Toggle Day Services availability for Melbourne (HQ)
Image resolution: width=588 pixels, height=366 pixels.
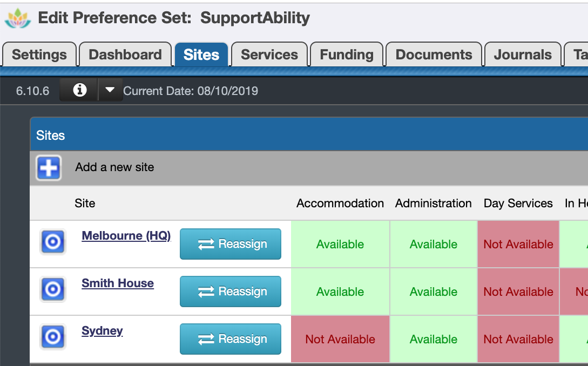coord(518,244)
